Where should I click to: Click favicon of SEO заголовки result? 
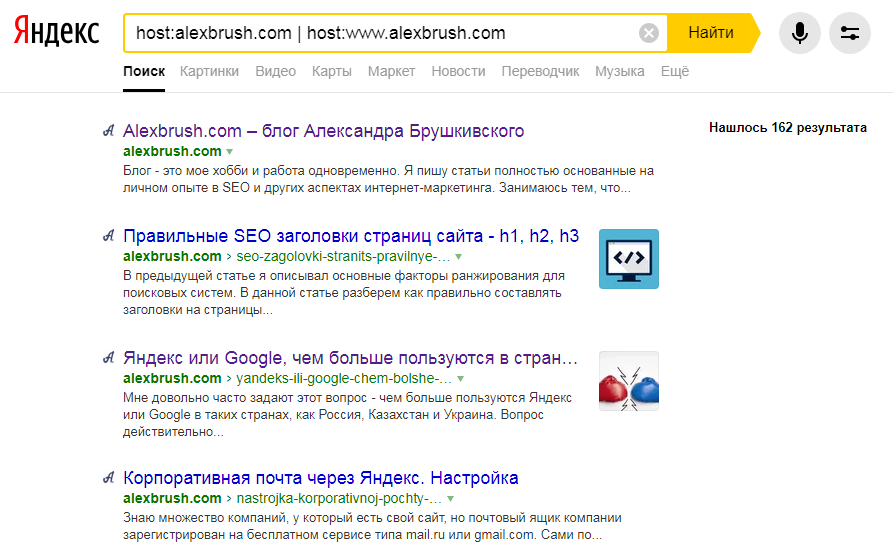(109, 236)
